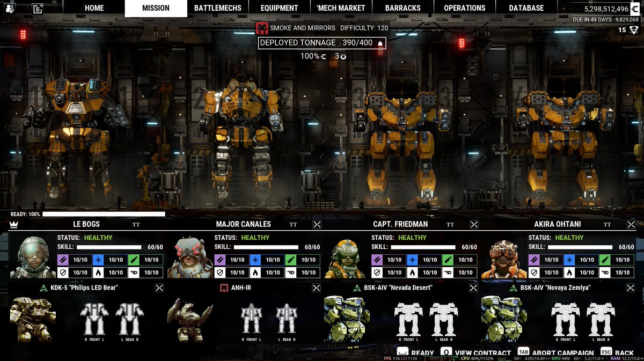Unassign the BSK-AIV Nevada Desert mech
644x361 pixels.
pyautogui.click(x=473, y=288)
